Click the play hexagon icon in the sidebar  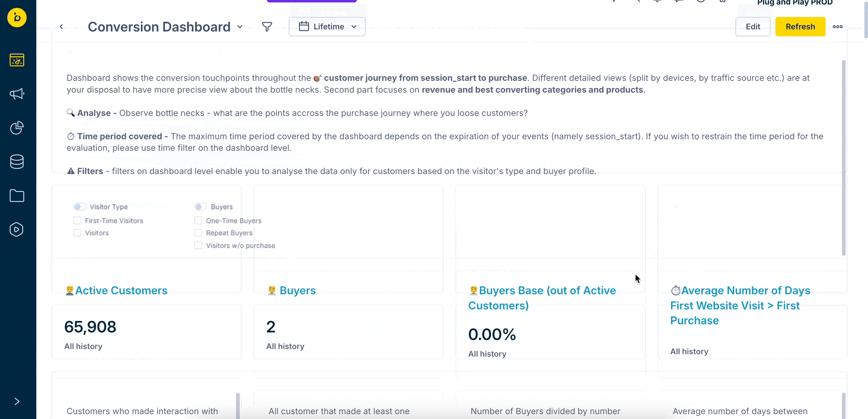click(17, 229)
